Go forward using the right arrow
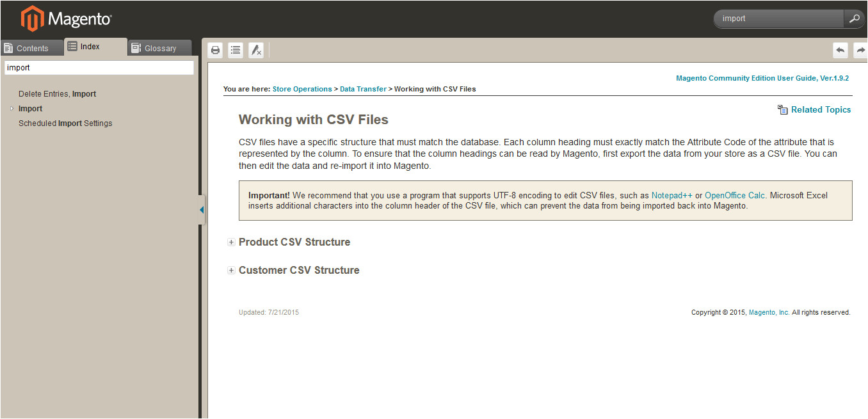Screen dimensions: 868x419 tap(860, 50)
